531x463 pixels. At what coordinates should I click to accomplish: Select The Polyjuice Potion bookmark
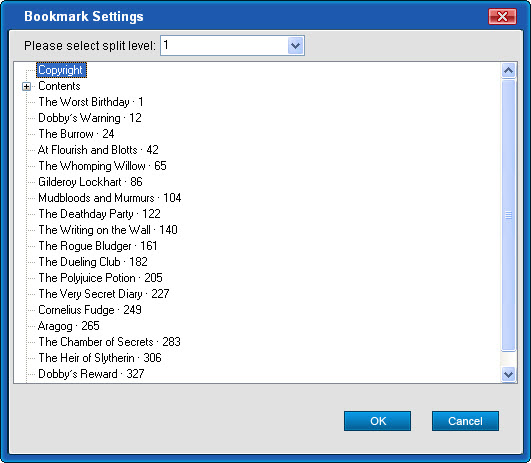pos(100,278)
